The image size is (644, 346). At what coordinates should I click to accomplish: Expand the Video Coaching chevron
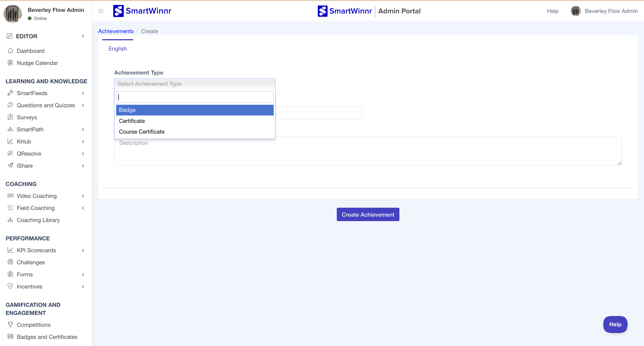(x=83, y=196)
